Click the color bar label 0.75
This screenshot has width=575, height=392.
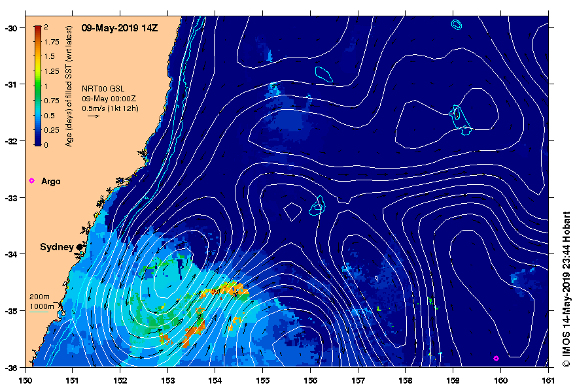[52, 101]
